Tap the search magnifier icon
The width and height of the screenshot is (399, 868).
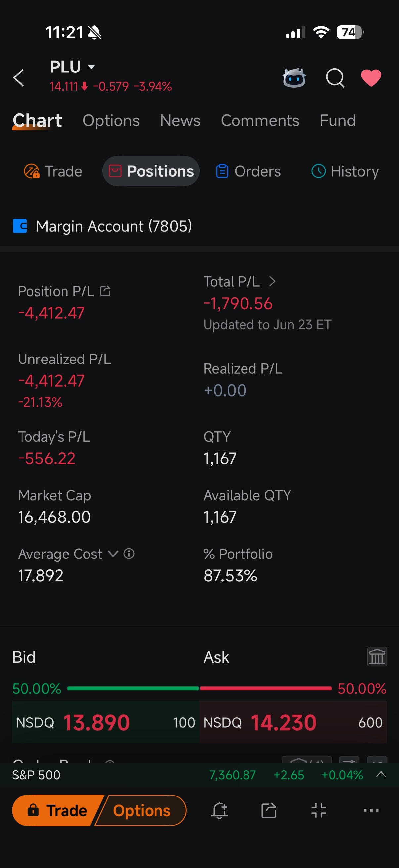coord(335,78)
